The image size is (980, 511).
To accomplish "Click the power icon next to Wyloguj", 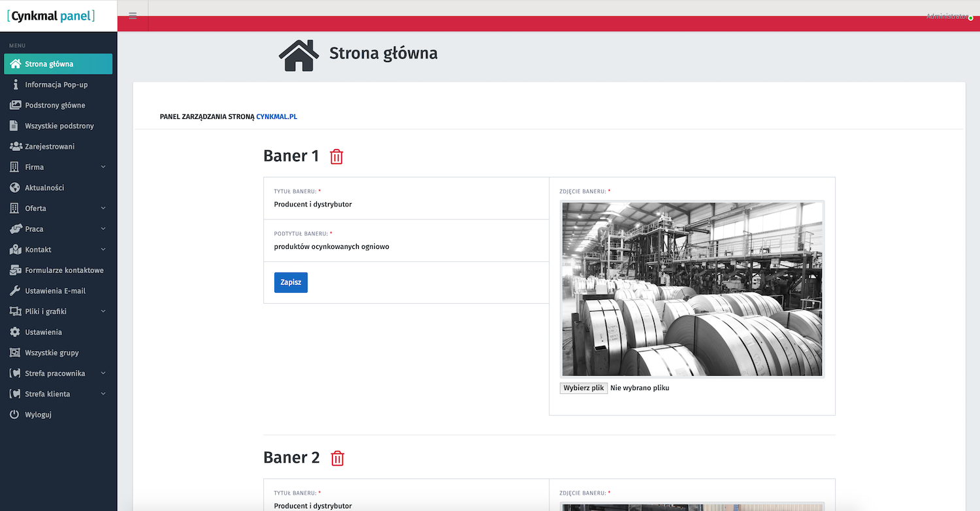I will (x=15, y=414).
